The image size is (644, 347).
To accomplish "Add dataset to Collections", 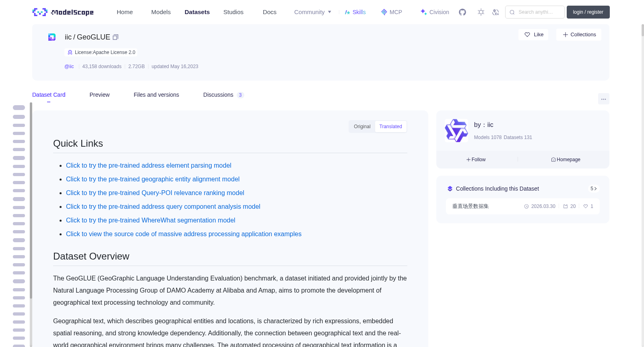I will (x=579, y=35).
